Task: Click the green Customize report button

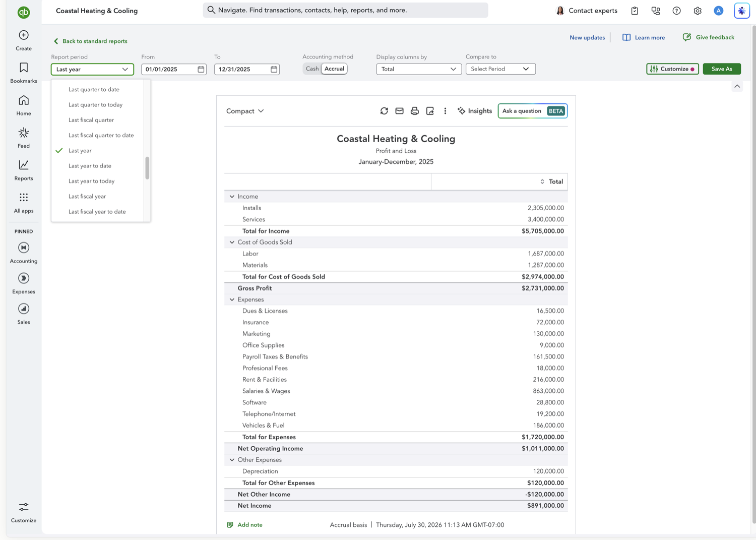Action: coord(672,69)
